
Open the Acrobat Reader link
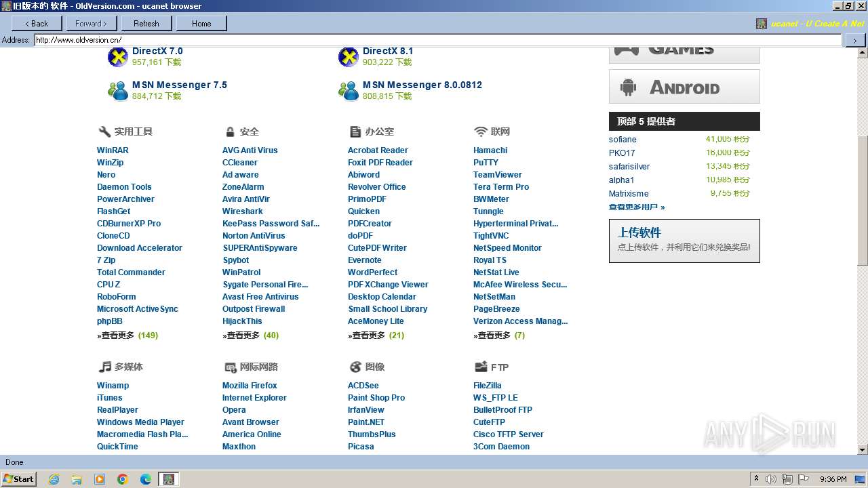pyautogui.click(x=378, y=150)
